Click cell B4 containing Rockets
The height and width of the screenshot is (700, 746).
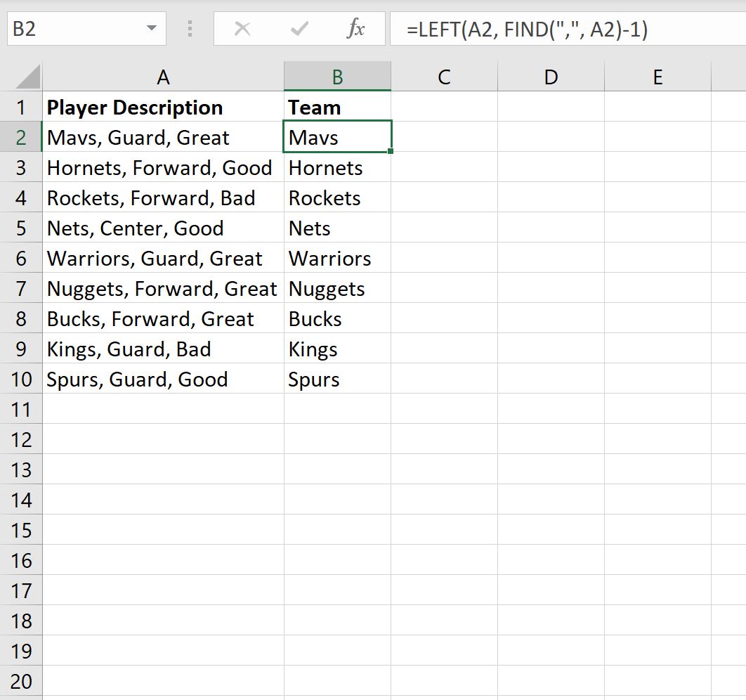(337, 197)
